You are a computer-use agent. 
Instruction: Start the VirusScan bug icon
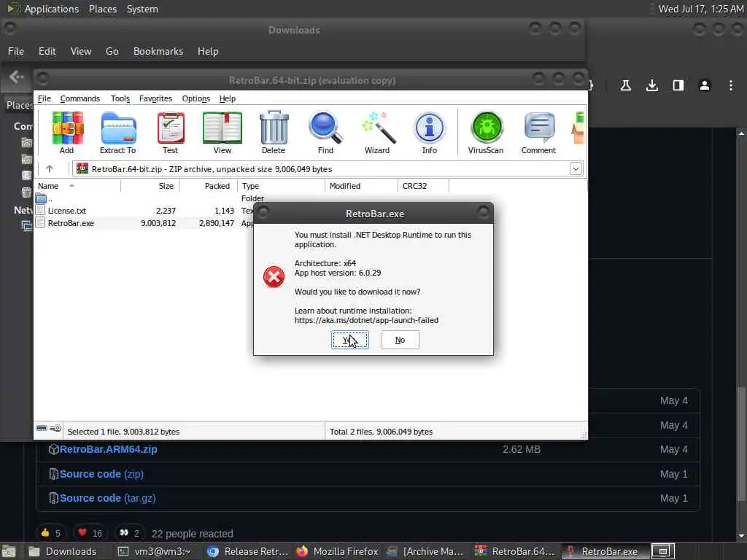[x=486, y=133]
